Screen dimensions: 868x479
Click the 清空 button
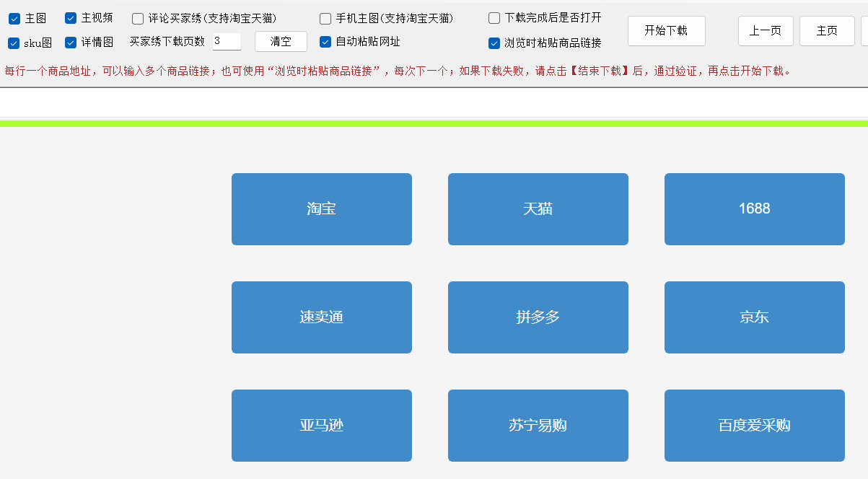click(x=281, y=42)
